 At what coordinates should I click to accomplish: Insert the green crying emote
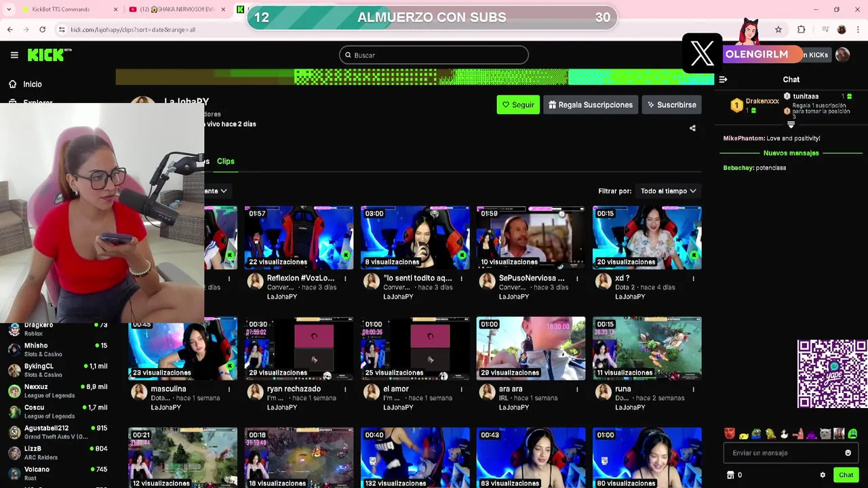852,434
